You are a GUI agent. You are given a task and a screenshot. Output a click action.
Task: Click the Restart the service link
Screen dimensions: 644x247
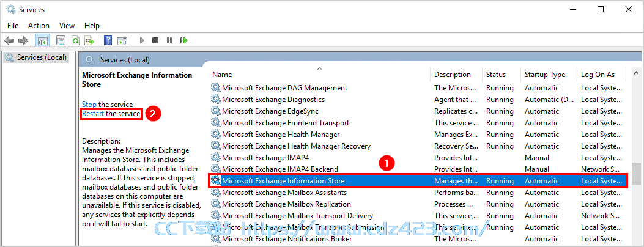click(x=93, y=114)
